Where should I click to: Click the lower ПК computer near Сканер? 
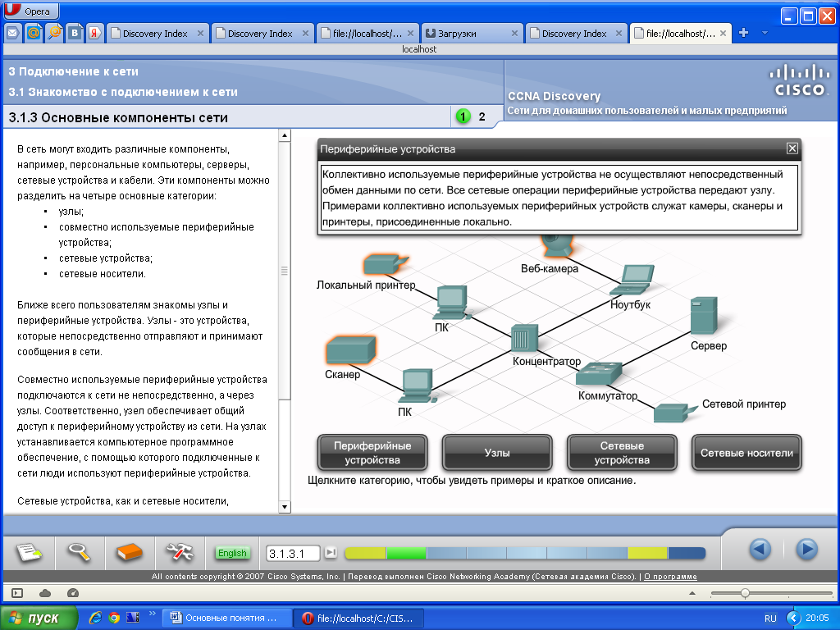point(418,386)
